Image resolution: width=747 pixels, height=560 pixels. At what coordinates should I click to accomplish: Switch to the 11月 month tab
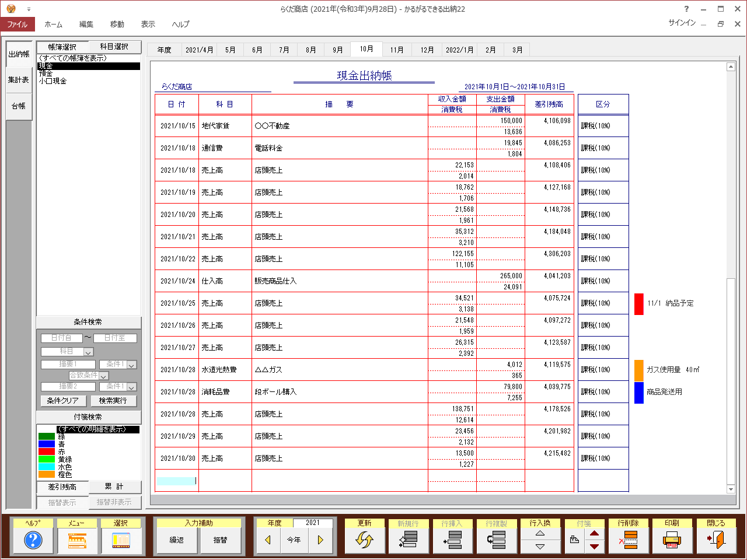pyautogui.click(x=397, y=50)
